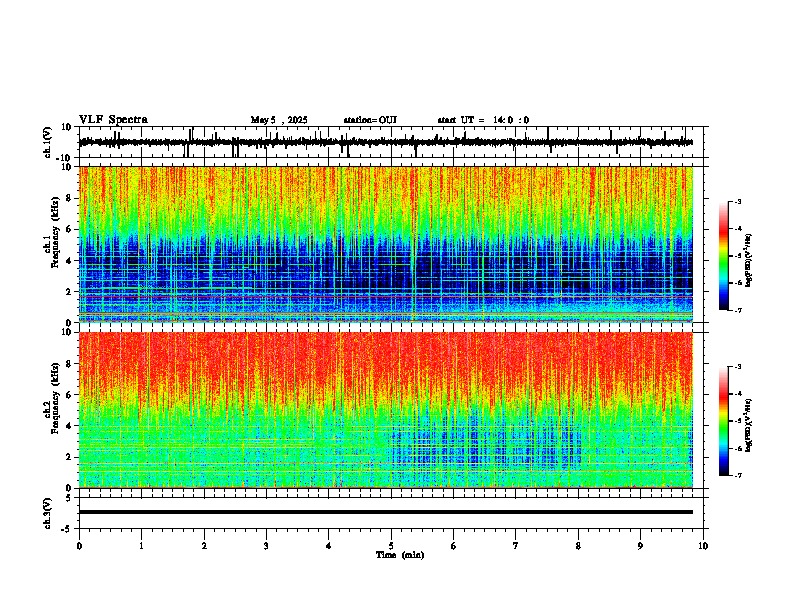This screenshot has width=792, height=612.
Task: Click the "2" tick on the time axis
Action: [x=204, y=546]
